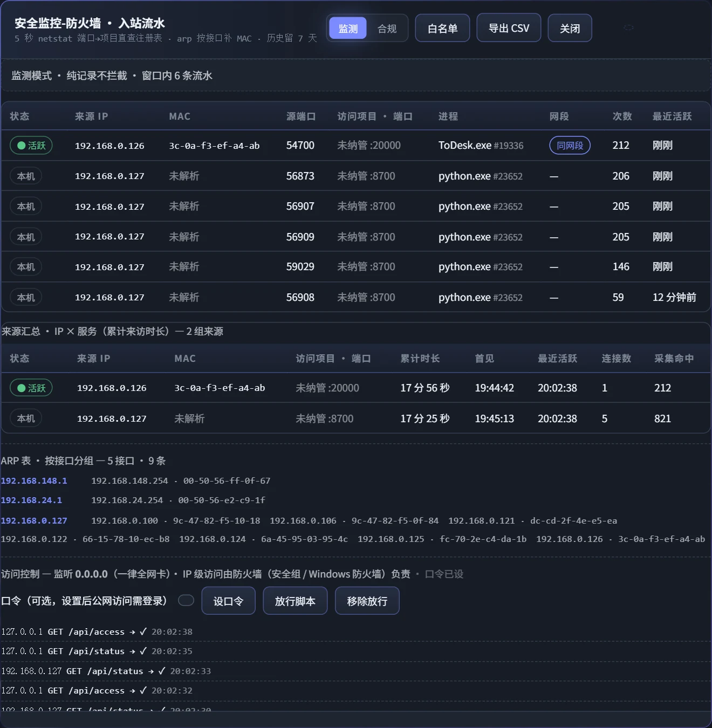Click the 活跃 badge in the 17 分 56 秒 row
This screenshot has width=712, height=728.
(31, 388)
